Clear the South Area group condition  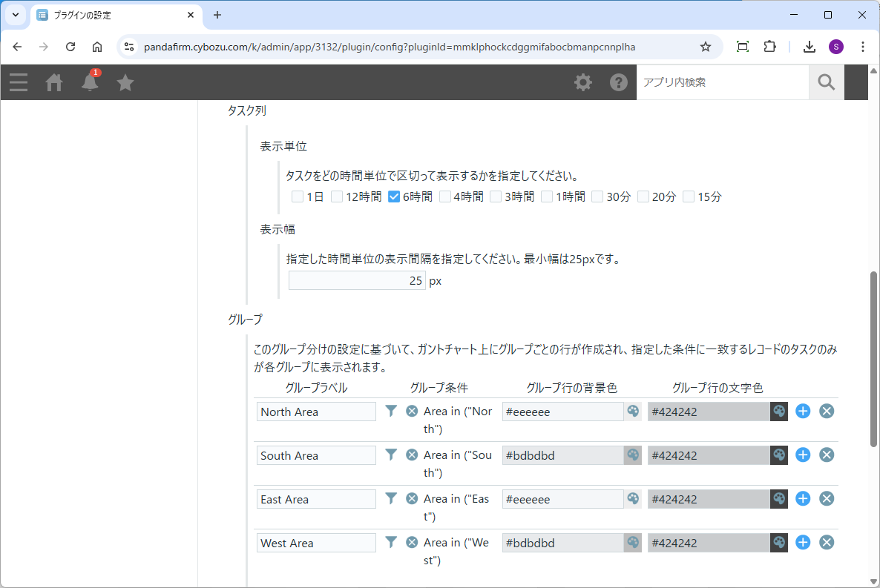coord(412,455)
